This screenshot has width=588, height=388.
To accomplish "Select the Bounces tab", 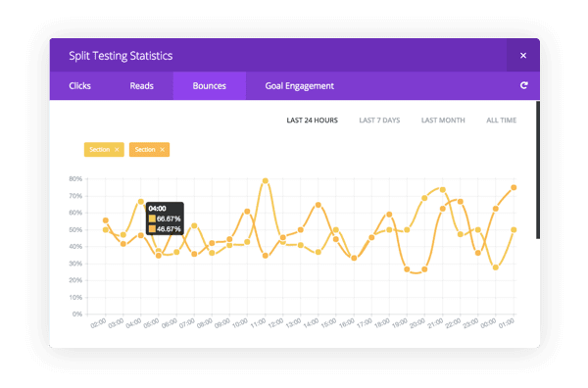I will pos(210,86).
